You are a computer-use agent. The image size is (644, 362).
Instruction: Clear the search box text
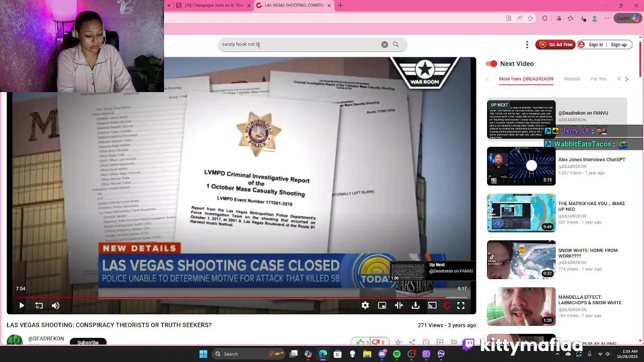[384, 44]
